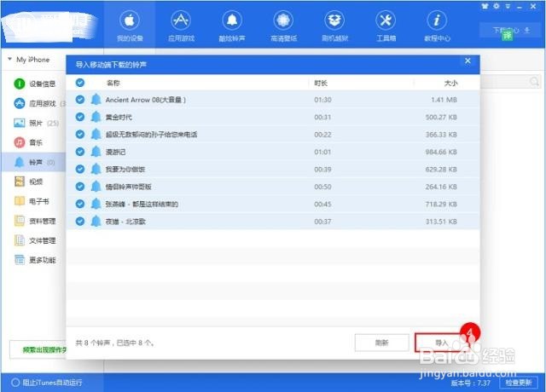This screenshot has width=546, height=392.
Task: Click green 频繁出现操作 hint link
Action: (44, 349)
